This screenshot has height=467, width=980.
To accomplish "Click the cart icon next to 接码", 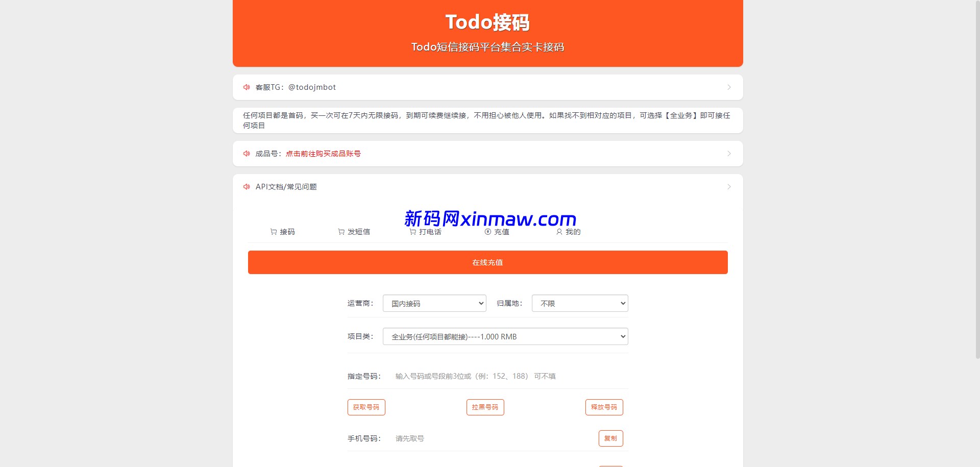I will point(274,232).
